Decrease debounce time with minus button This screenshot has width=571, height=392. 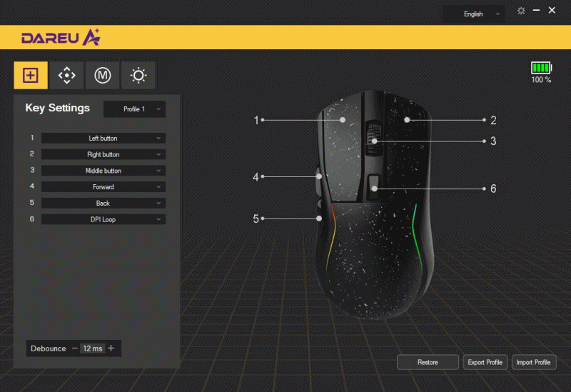75,348
